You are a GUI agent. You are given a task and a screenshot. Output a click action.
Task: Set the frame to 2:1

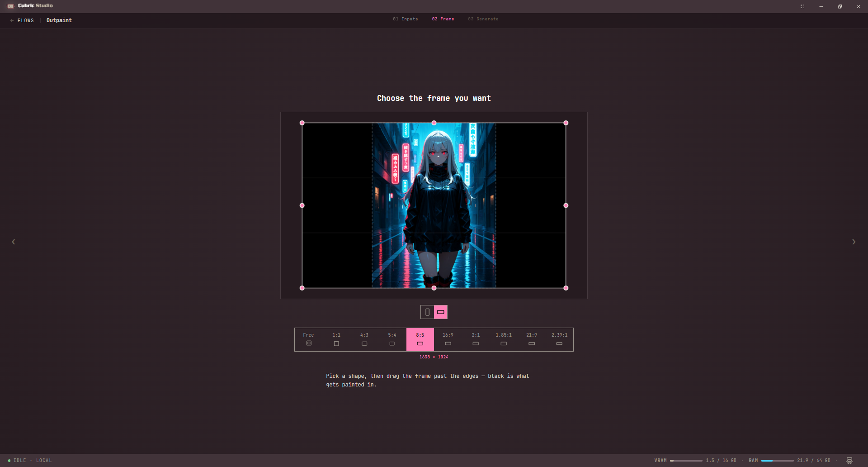point(476,339)
